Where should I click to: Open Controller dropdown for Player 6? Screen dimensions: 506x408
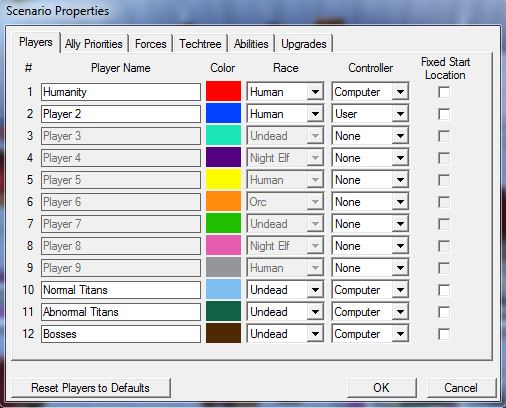(x=370, y=202)
